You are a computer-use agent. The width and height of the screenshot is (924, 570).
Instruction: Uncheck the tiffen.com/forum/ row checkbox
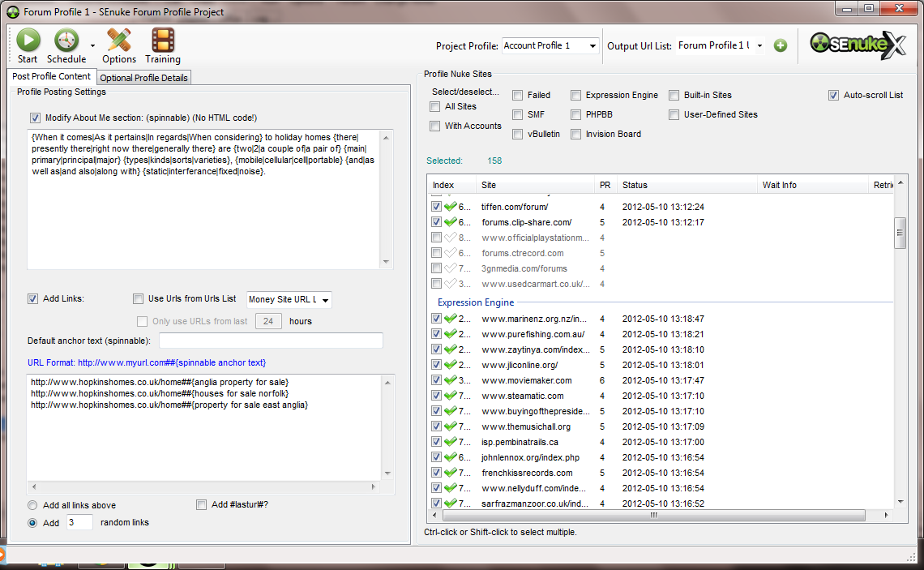coord(436,207)
